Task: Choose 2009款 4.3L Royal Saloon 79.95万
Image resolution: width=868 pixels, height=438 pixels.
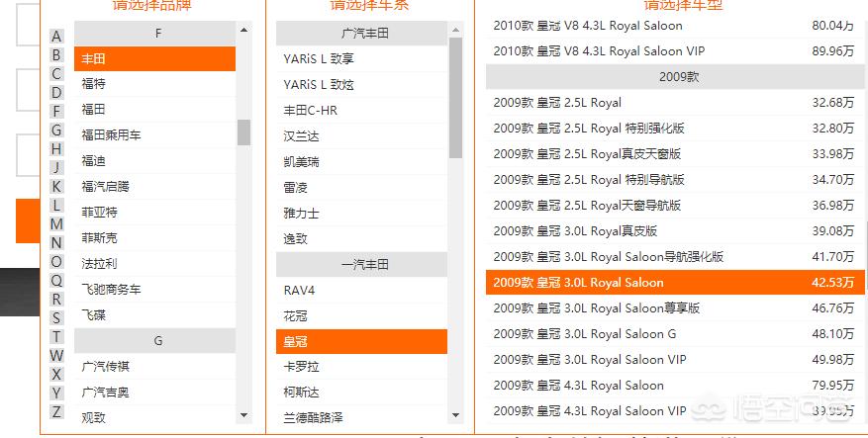Action: (675, 386)
